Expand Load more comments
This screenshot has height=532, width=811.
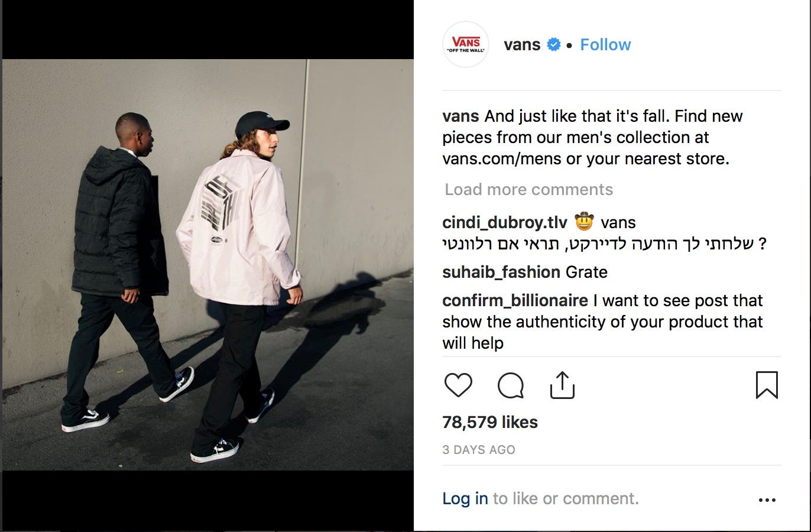point(529,190)
